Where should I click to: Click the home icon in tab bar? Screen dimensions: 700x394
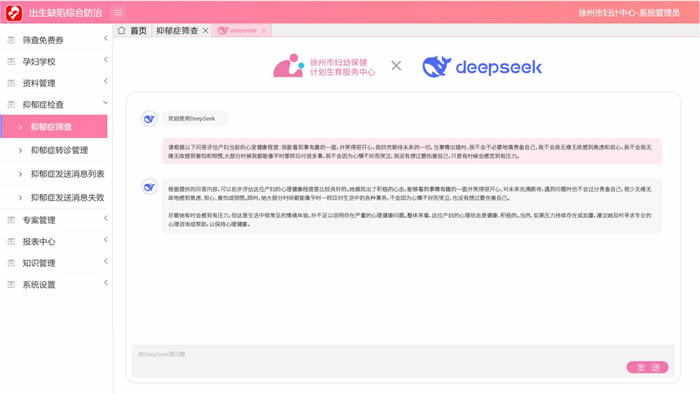coord(121,30)
